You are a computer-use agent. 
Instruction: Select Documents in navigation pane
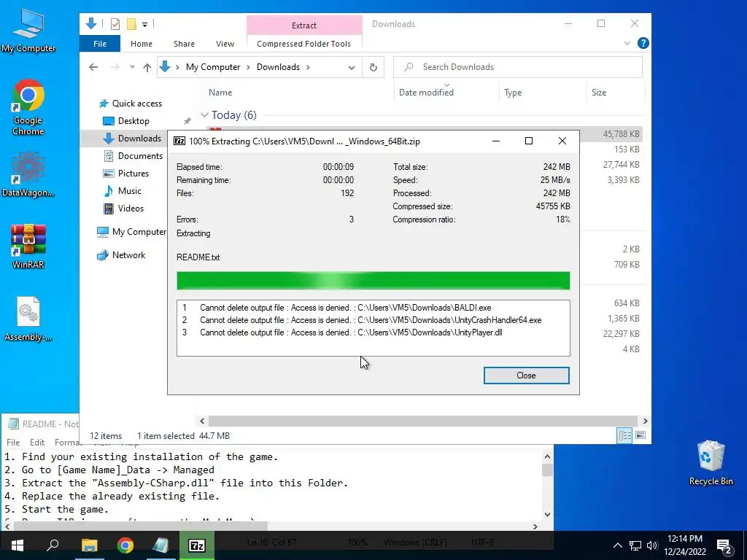tap(133, 156)
